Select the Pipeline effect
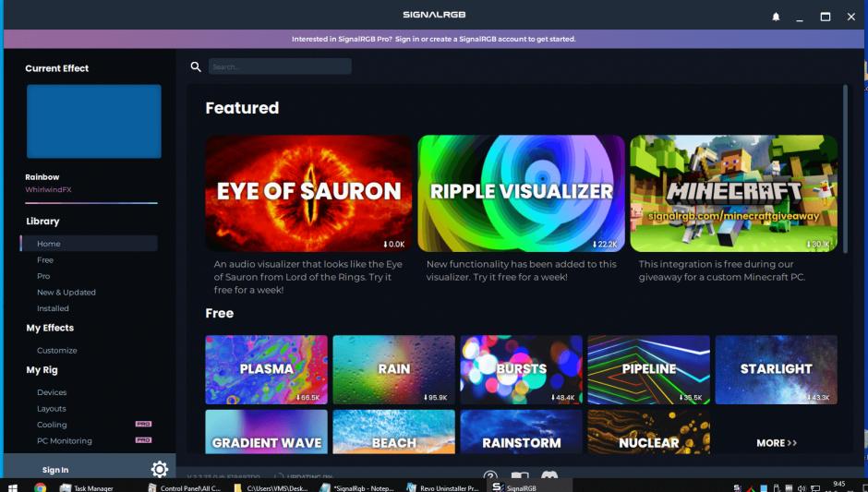868x492 pixels. (648, 369)
